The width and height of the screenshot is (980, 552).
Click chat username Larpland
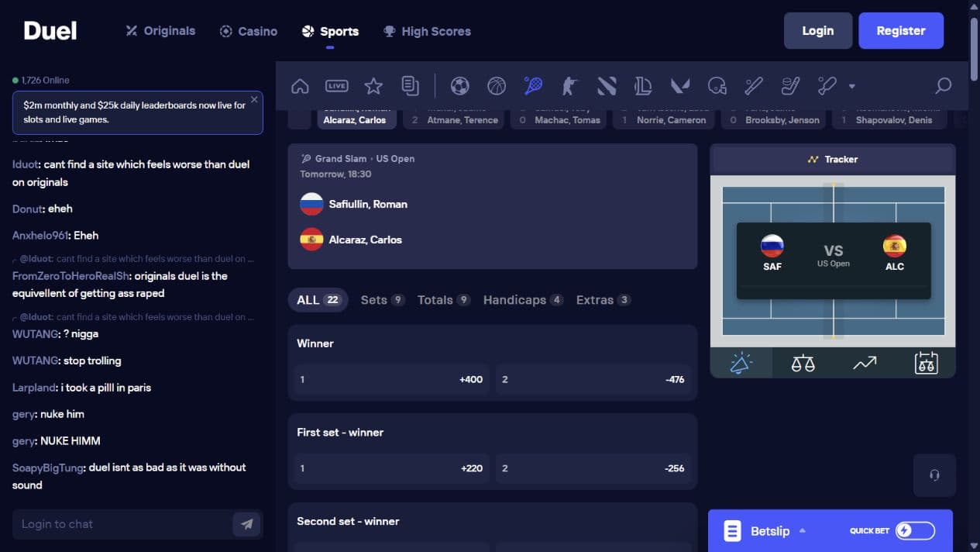click(x=34, y=388)
